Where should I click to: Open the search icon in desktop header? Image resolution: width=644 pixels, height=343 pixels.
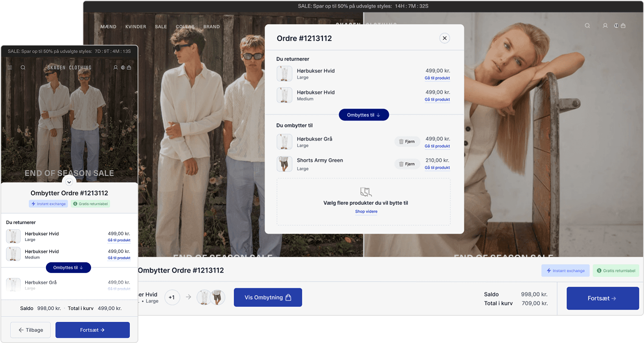(587, 26)
